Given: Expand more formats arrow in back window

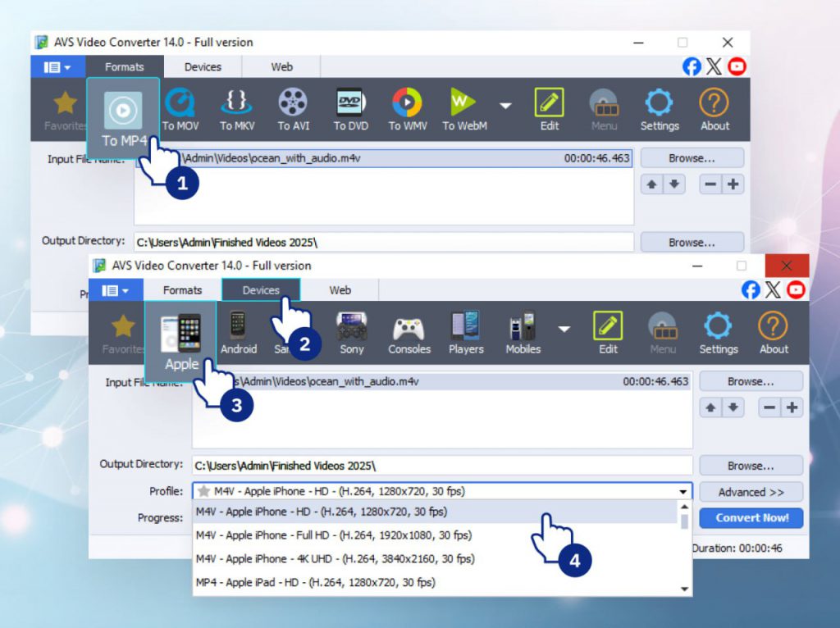Looking at the screenshot, I should tap(505, 106).
